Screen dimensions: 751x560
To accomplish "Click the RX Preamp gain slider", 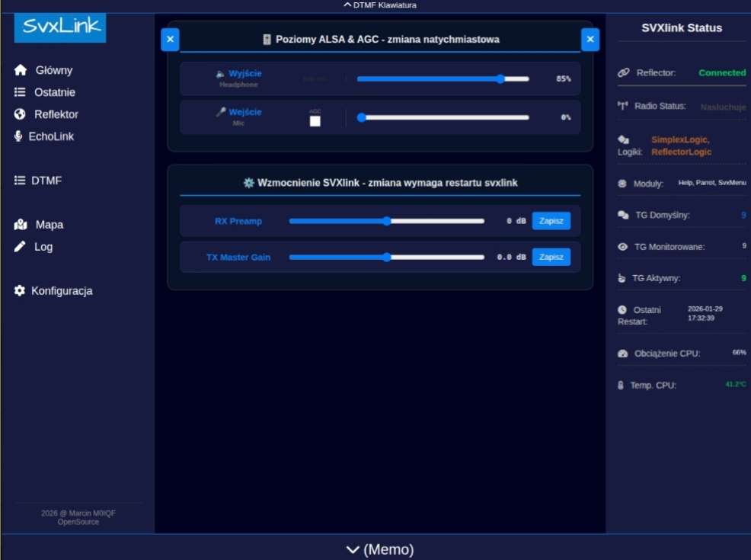I will point(386,221).
